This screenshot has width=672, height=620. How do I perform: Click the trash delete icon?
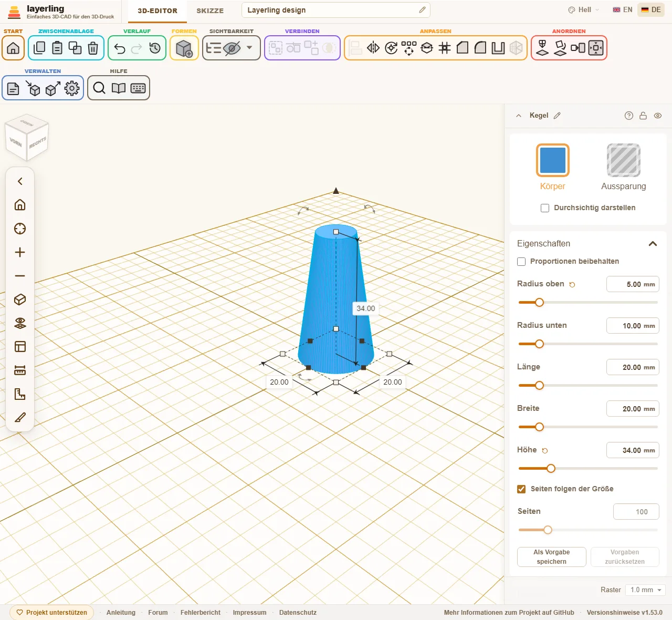tap(93, 48)
